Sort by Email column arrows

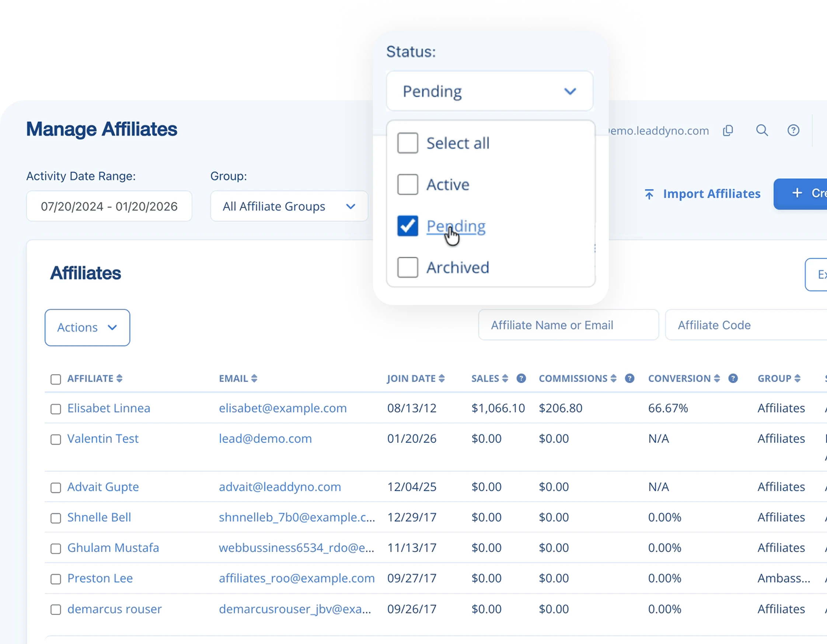pos(254,379)
